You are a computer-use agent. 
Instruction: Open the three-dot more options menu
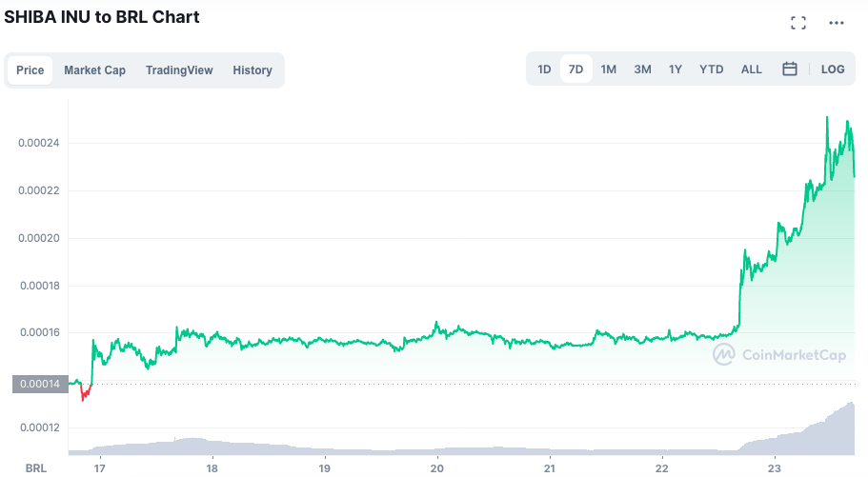836,23
